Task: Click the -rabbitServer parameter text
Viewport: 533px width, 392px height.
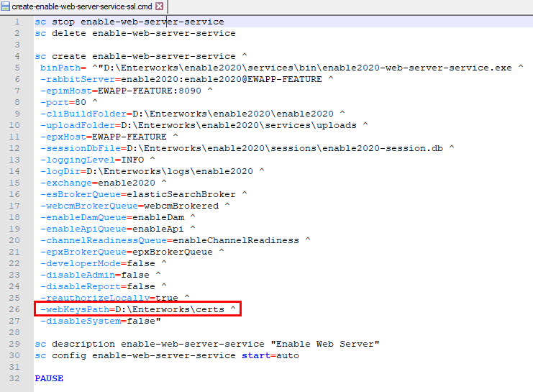Action: pos(79,79)
